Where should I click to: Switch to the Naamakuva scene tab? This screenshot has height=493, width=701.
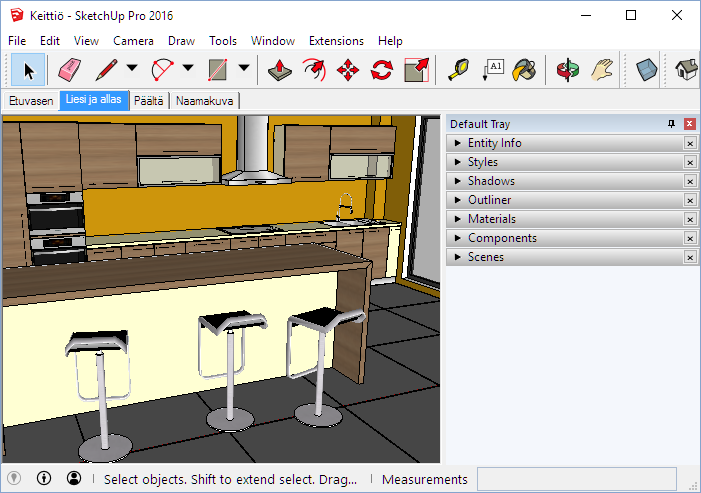[204, 101]
